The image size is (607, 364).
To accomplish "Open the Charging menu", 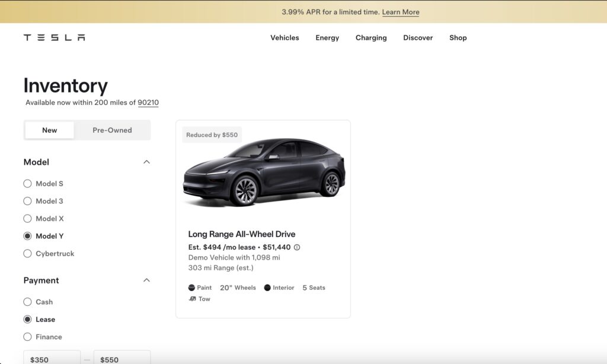I will [x=371, y=37].
